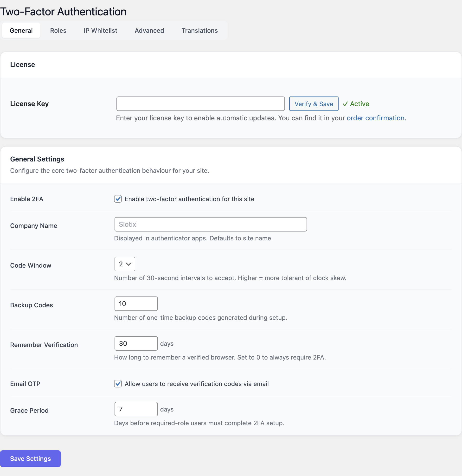462x476 pixels.
Task: Follow the order confirmation link
Action: (375, 118)
